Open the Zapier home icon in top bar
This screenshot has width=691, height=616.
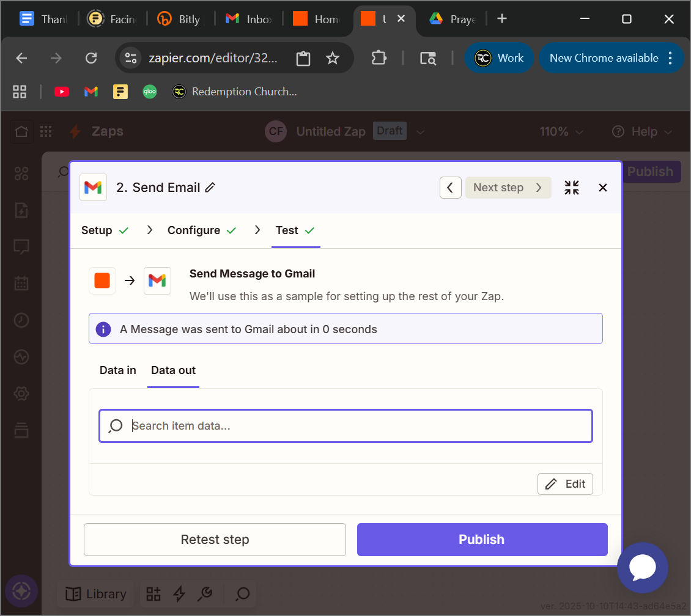pyautogui.click(x=21, y=131)
